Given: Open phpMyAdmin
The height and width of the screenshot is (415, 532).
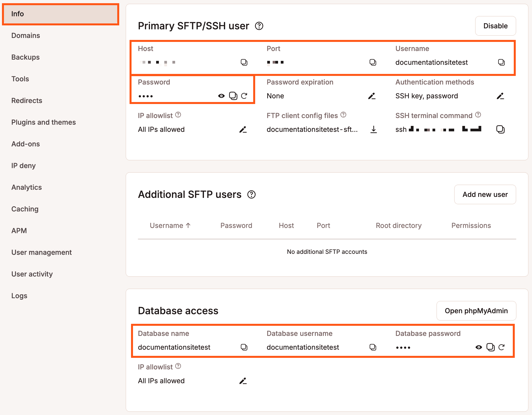Looking at the screenshot, I should coord(476,311).
